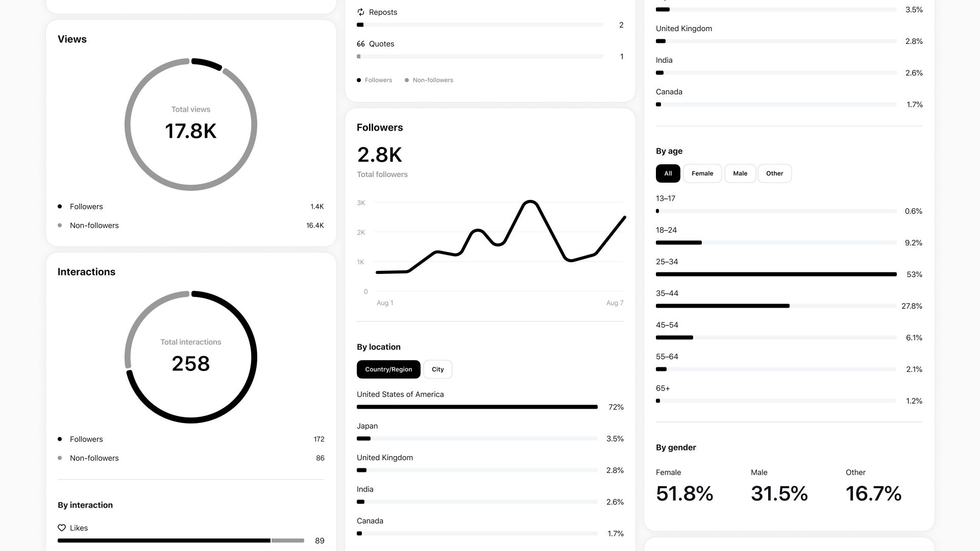Expand the By interaction breakdown
Viewport: 980px width, 551px height.
85,505
